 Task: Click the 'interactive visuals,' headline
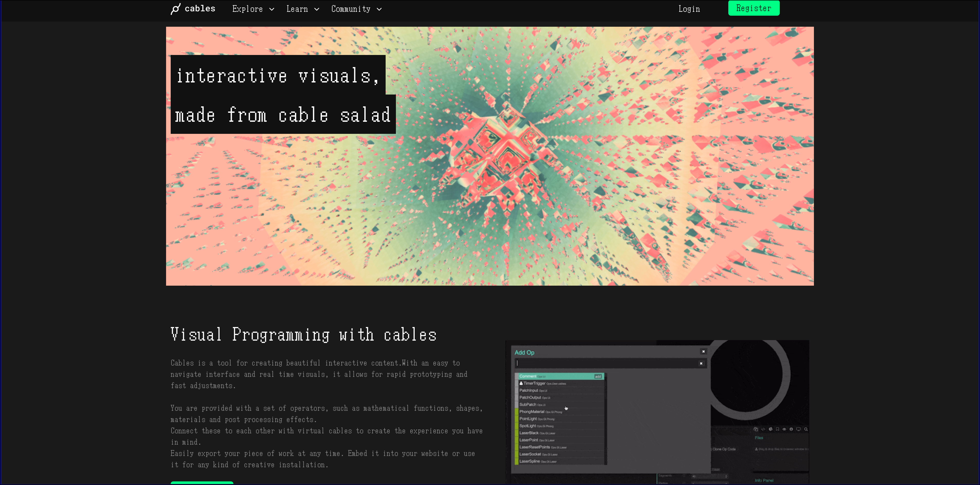coord(278,75)
